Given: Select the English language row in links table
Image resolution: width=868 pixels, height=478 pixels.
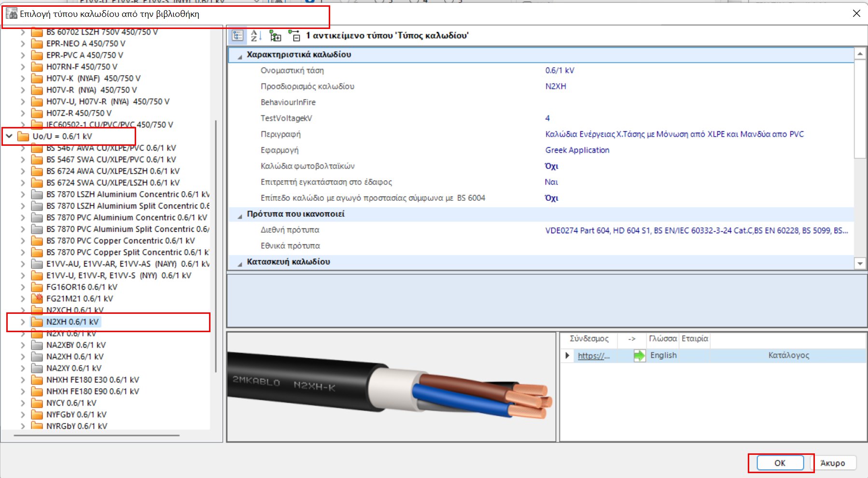Looking at the screenshot, I should point(664,355).
